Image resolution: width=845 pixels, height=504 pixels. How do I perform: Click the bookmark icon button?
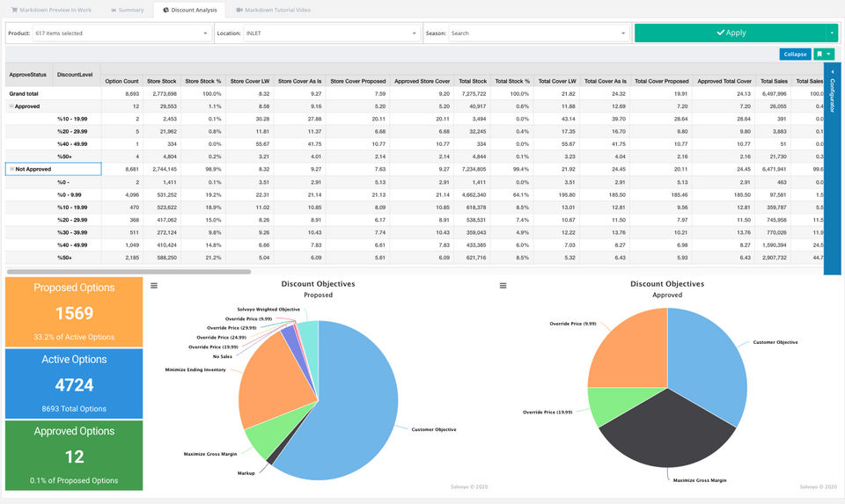819,54
